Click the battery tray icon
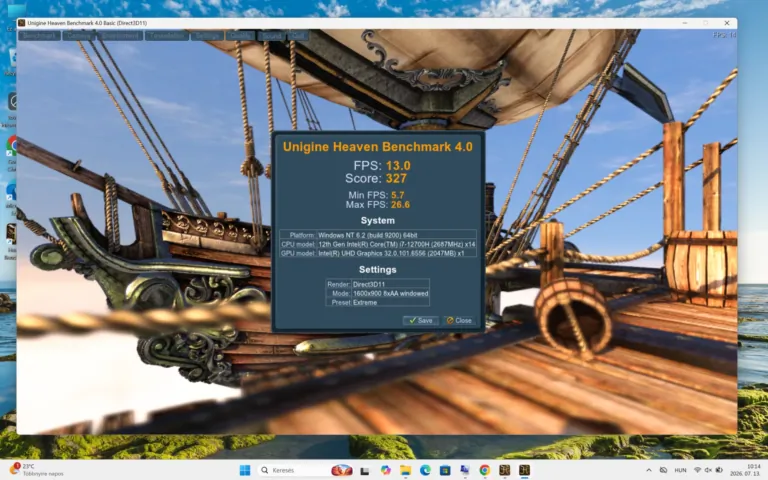This screenshot has width=768, height=480. [719, 470]
